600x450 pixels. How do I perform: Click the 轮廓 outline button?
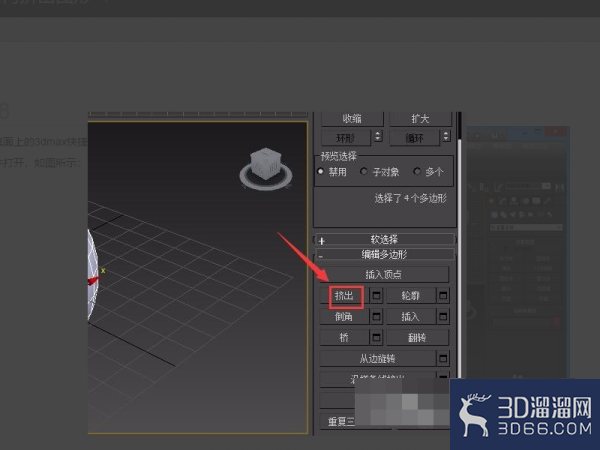point(411,296)
